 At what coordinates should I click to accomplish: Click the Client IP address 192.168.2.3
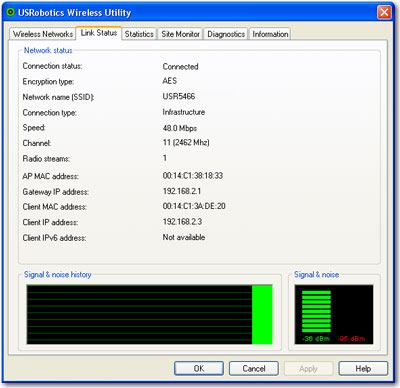click(x=182, y=222)
